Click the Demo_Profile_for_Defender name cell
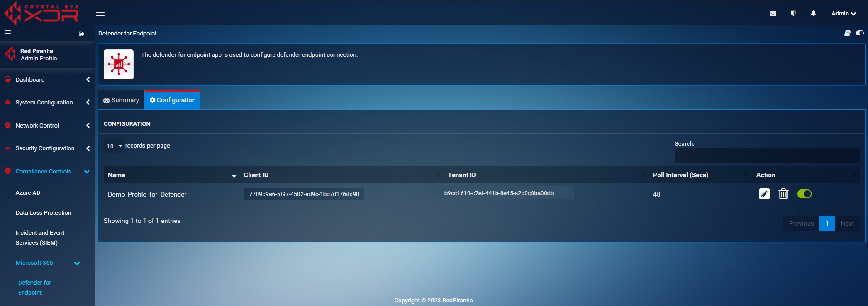The image size is (868, 306). [147, 194]
